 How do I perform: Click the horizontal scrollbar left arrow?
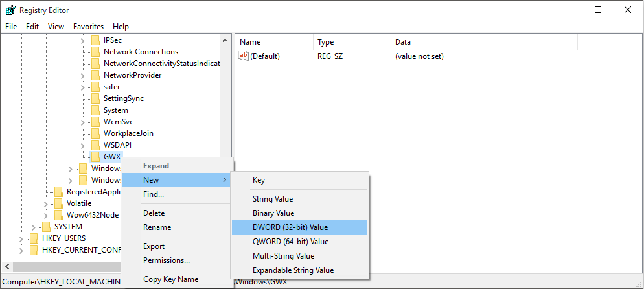click(7, 267)
